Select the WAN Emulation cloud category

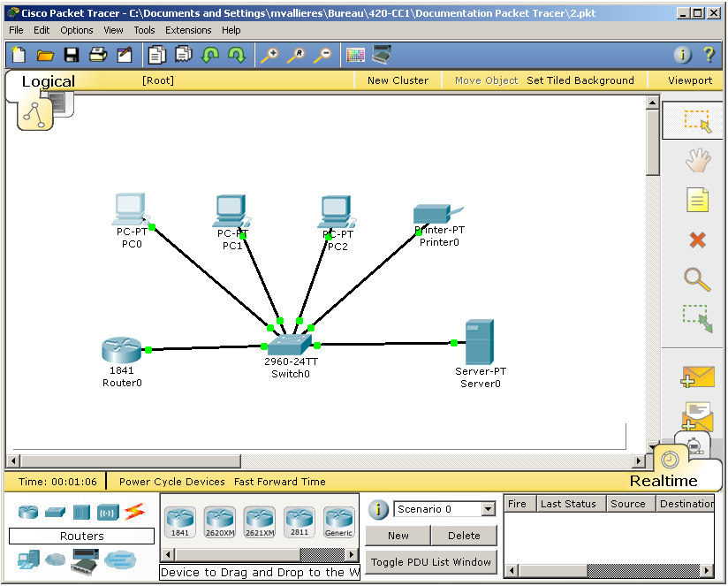(x=56, y=559)
